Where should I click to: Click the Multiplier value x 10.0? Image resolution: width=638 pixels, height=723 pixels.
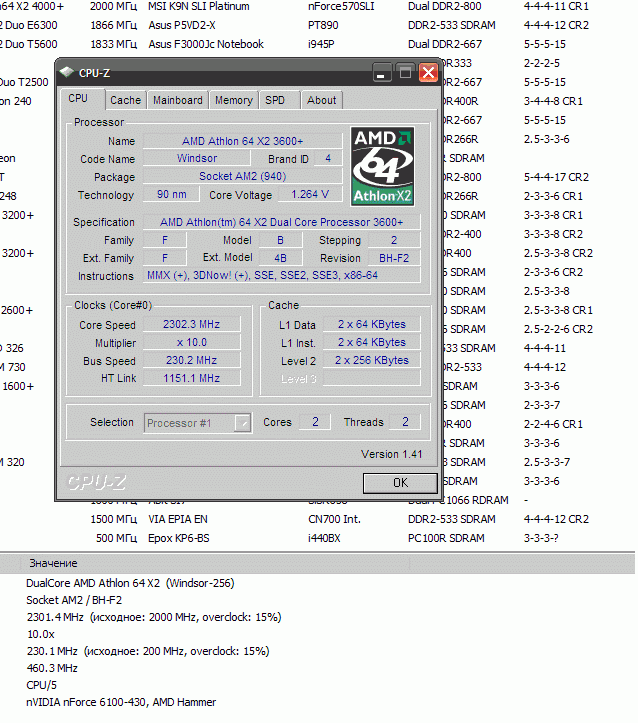click(191, 342)
